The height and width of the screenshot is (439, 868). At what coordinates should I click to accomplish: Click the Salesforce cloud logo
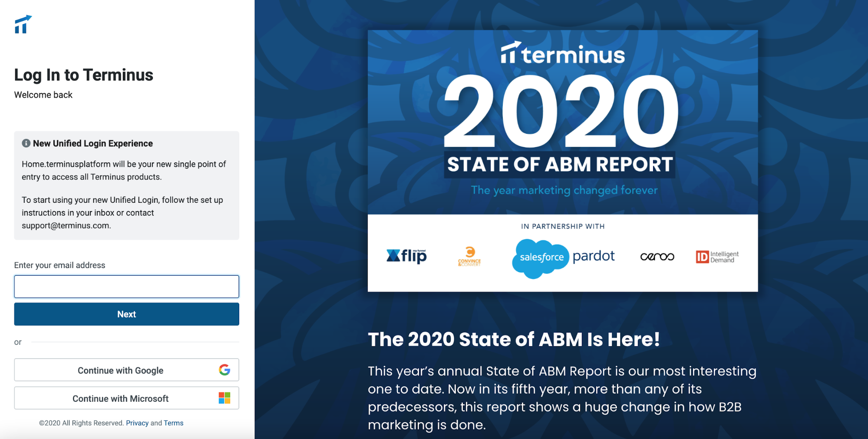click(x=541, y=258)
